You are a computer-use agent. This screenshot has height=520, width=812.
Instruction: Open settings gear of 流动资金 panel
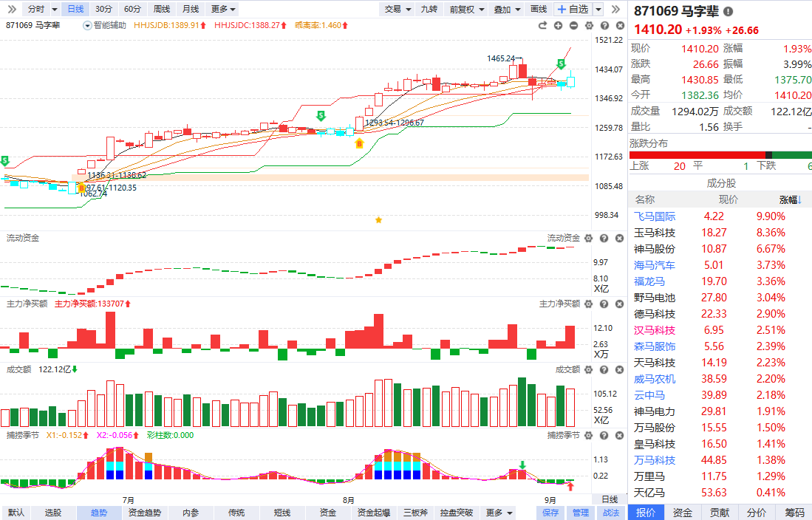pos(588,239)
